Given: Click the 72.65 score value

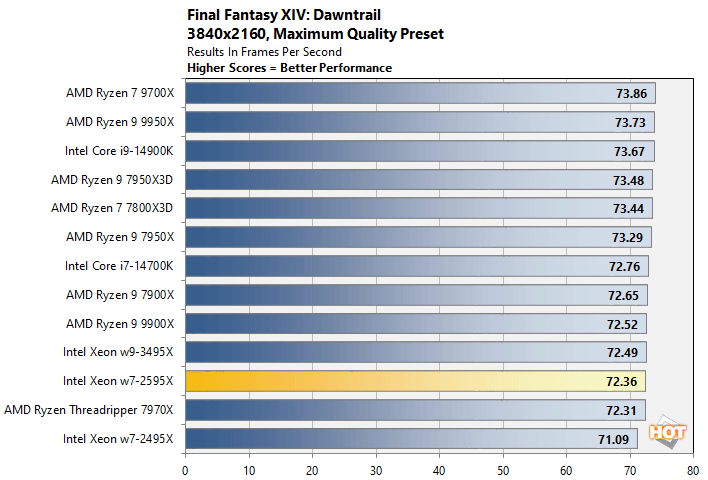Looking at the screenshot, I should click(x=623, y=296).
